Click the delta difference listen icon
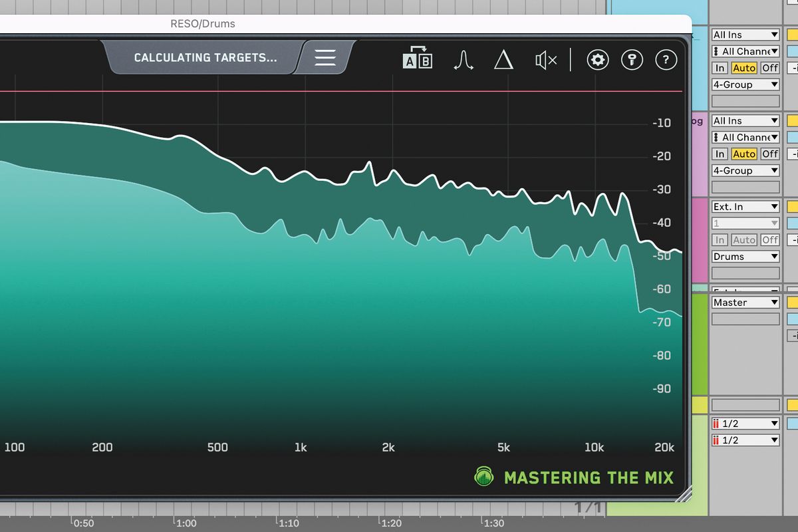798x532 pixels. coord(504,60)
